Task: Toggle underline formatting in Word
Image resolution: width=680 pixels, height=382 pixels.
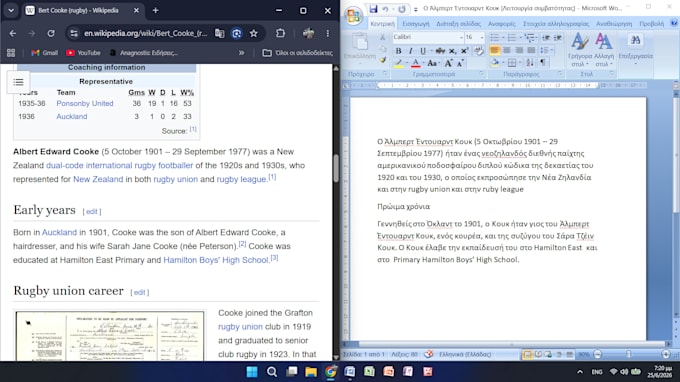Action: (423, 51)
